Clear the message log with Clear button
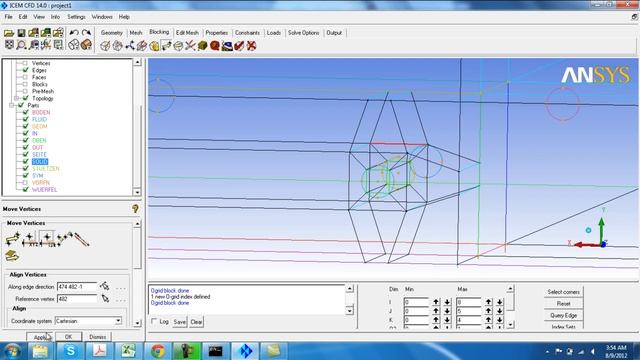Screen dimensions: 640x360 click(x=196, y=322)
